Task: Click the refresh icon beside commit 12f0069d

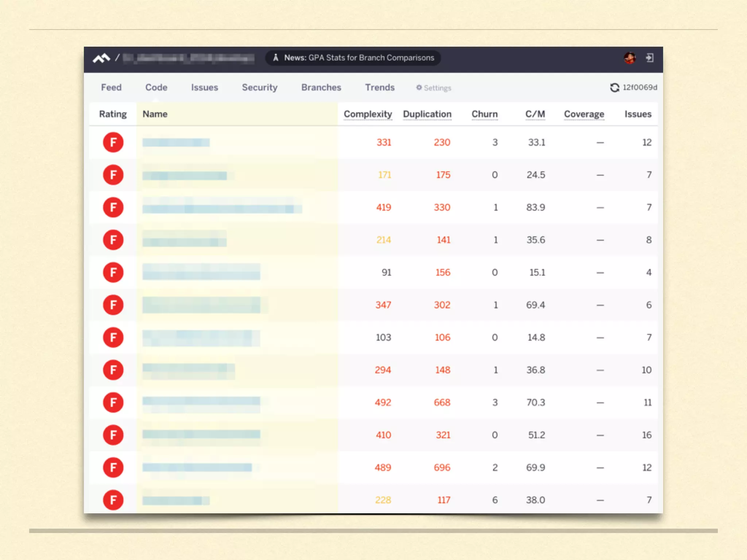Action: pos(615,87)
